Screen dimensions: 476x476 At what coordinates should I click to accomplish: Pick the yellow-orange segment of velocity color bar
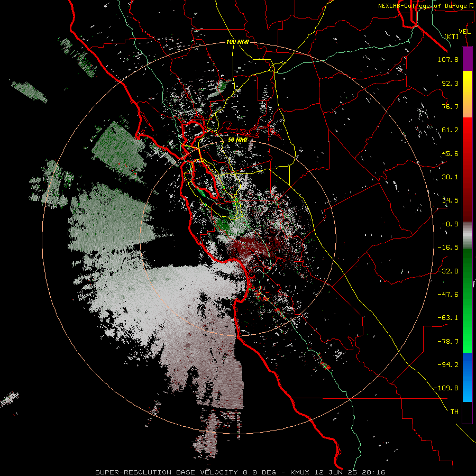pos(467,94)
